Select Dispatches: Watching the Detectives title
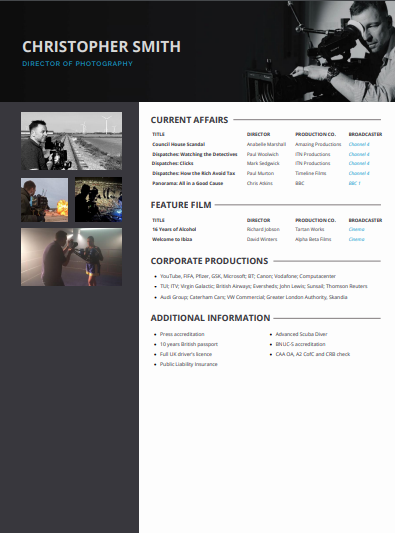 pos(195,154)
